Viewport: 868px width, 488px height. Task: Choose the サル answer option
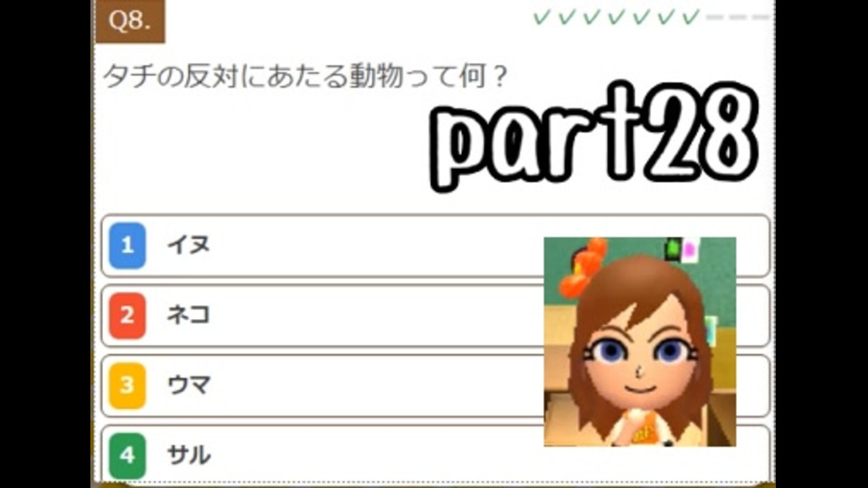coord(436,454)
